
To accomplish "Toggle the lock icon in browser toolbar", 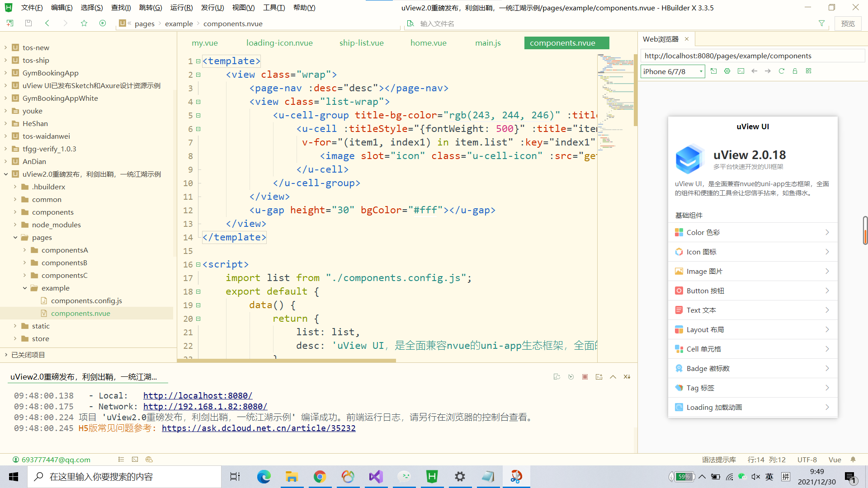I will pos(795,71).
